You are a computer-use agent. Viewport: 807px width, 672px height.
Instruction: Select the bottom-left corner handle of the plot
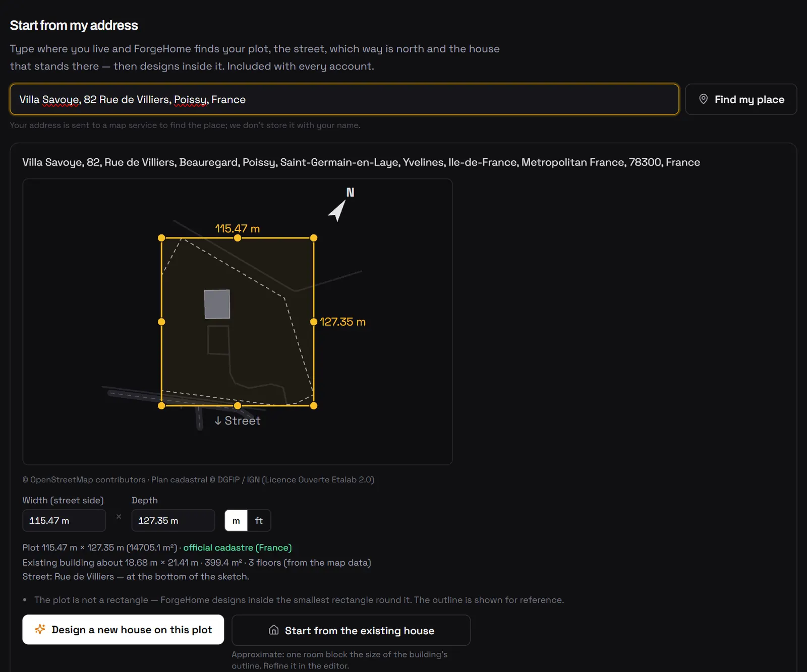point(161,406)
